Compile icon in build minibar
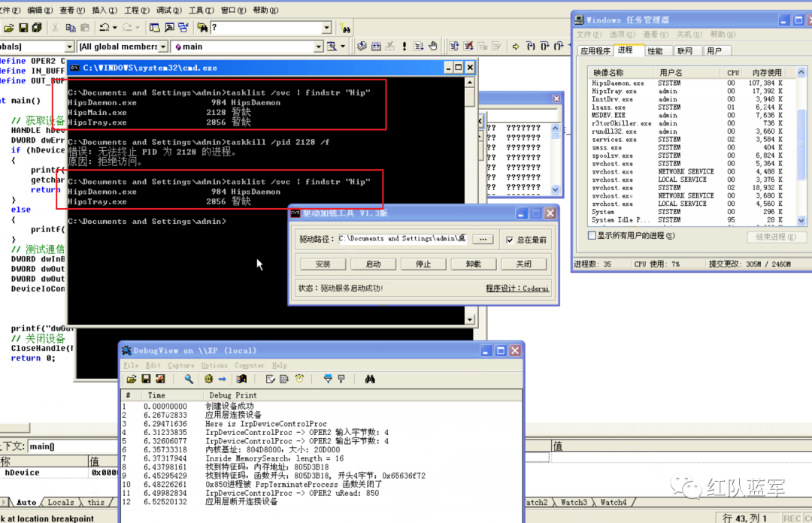This screenshot has height=523, width=812. pyautogui.click(x=362, y=46)
